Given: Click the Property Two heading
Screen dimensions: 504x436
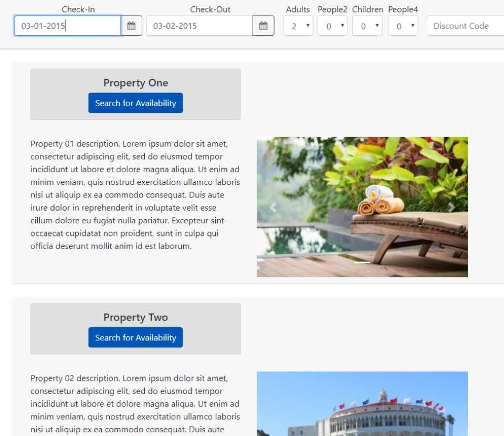Looking at the screenshot, I should click(135, 317).
